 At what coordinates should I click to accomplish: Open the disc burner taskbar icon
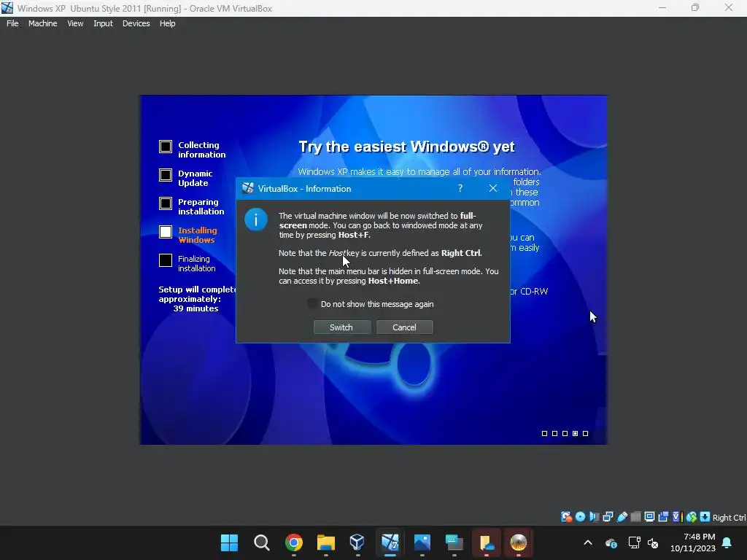[519, 542]
